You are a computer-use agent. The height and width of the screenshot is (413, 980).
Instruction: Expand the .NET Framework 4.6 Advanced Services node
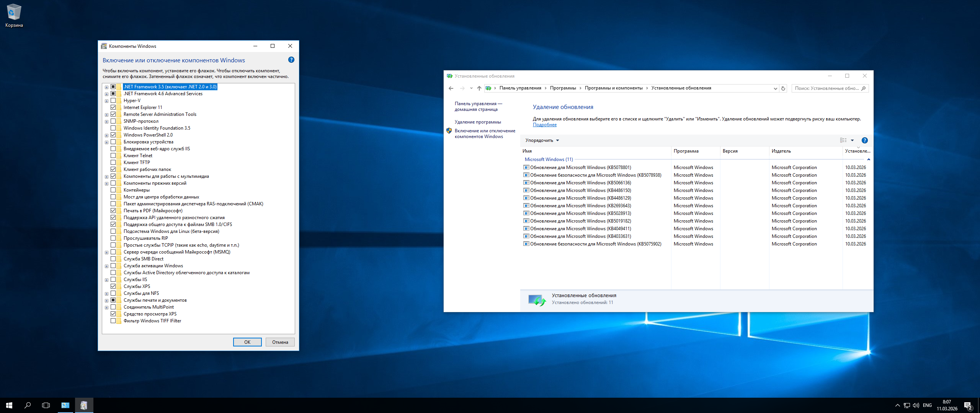[x=106, y=94]
